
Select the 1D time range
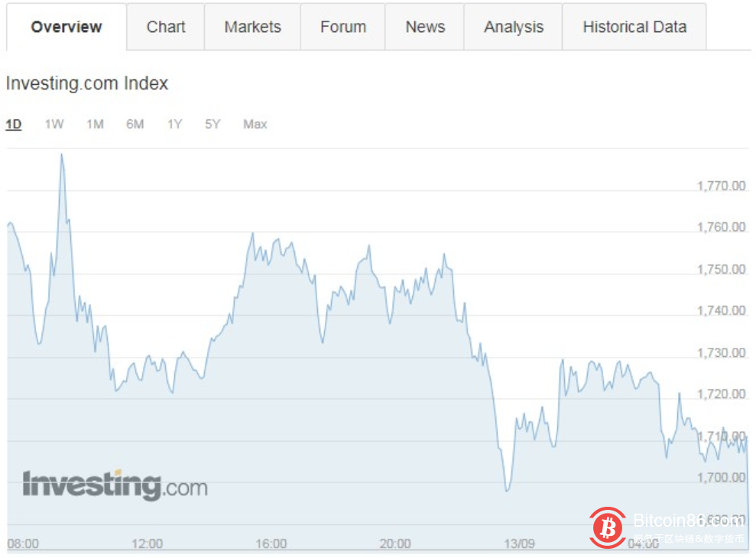click(14, 124)
